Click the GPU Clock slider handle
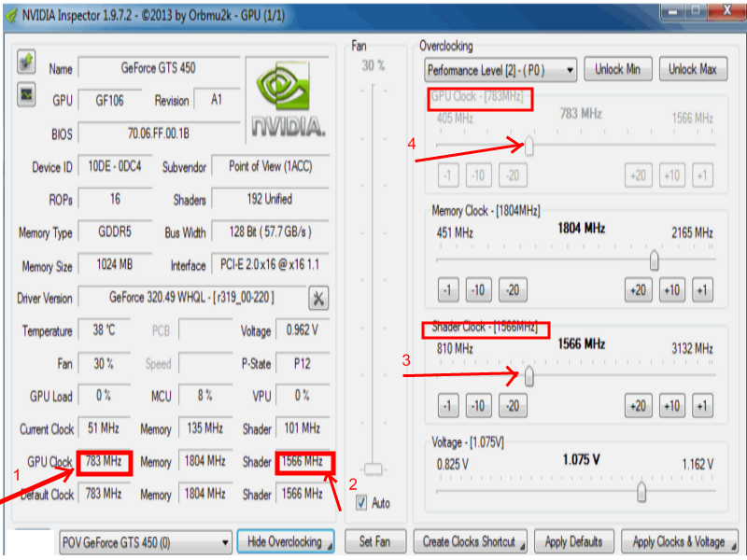The image size is (747, 560). coord(529,145)
